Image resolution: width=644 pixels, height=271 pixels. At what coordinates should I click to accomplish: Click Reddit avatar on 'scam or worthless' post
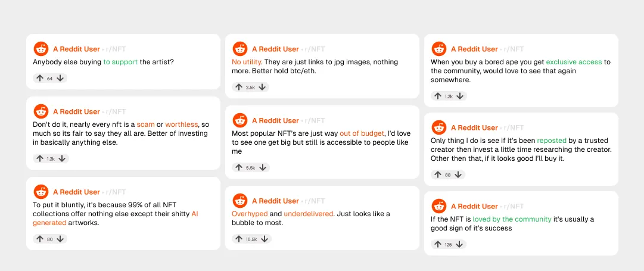click(x=41, y=112)
